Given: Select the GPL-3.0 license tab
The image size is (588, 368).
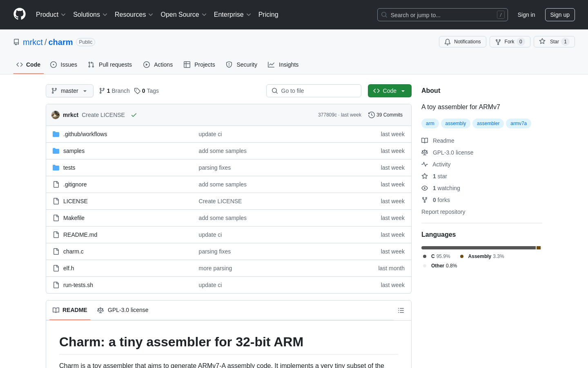Looking at the screenshot, I should (123, 310).
